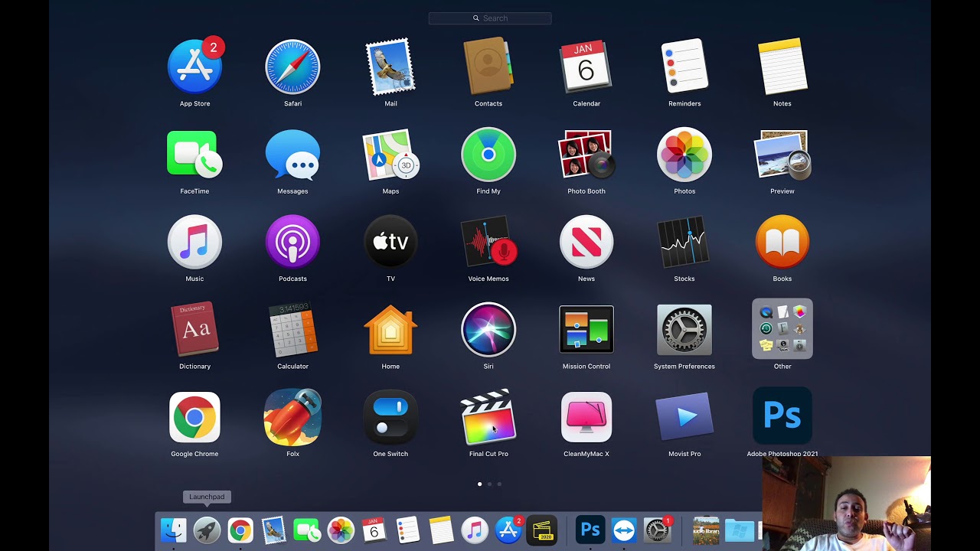Launch the Maps app
The width and height of the screenshot is (980, 551).
pyautogui.click(x=390, y=155)
